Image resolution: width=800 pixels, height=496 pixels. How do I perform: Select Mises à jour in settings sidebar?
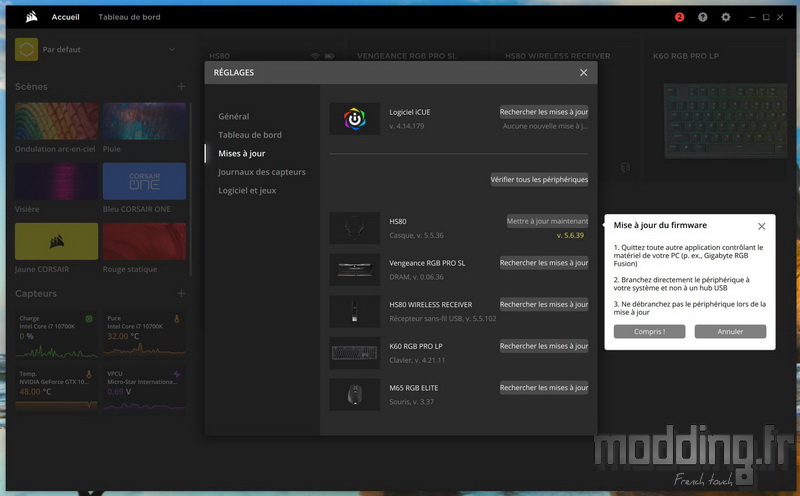tap(242, 153)
